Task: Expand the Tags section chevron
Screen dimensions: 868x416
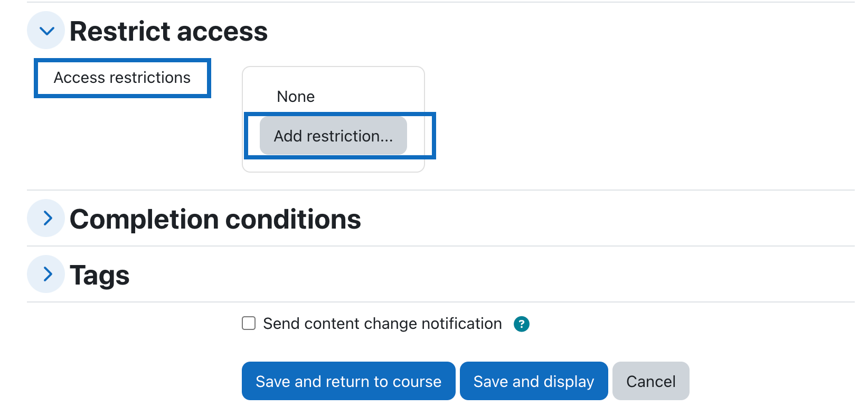Action: [46, 274]
